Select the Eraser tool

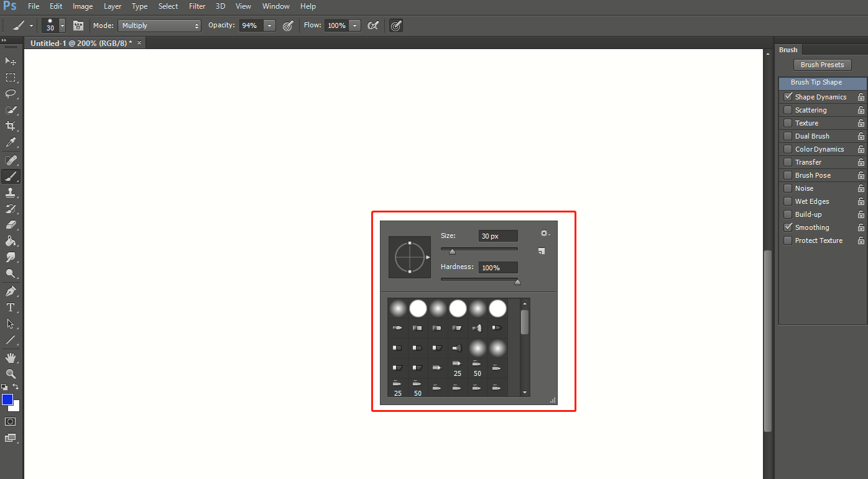11,225
